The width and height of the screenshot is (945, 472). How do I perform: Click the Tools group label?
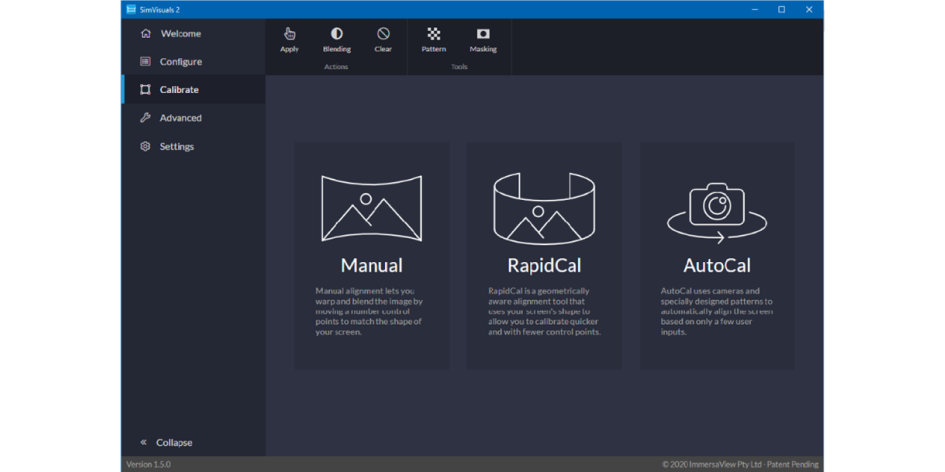459,67
